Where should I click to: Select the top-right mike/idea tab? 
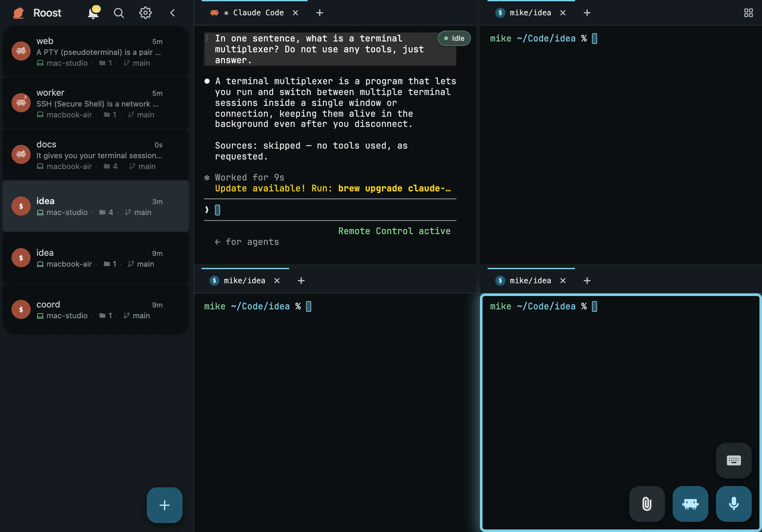pyautogui.click(x=530, y=13)
